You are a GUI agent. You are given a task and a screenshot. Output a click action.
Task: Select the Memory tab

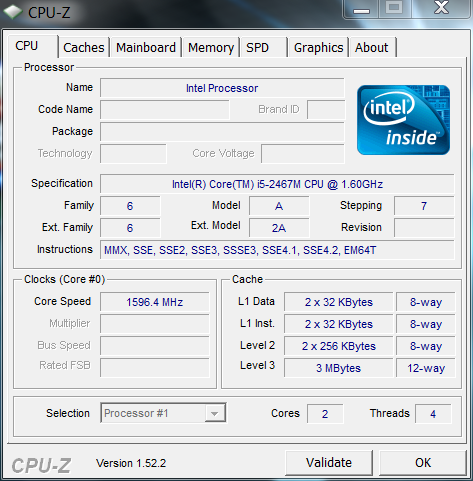click(211, 47)
